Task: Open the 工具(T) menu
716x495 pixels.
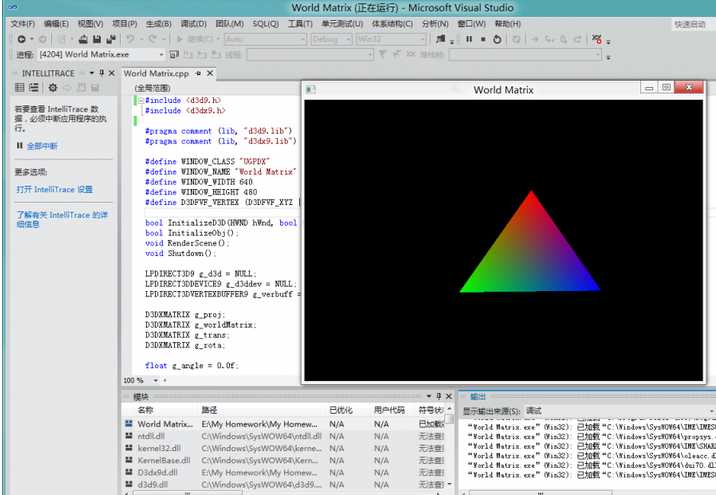Action: (x=300, y=23)
